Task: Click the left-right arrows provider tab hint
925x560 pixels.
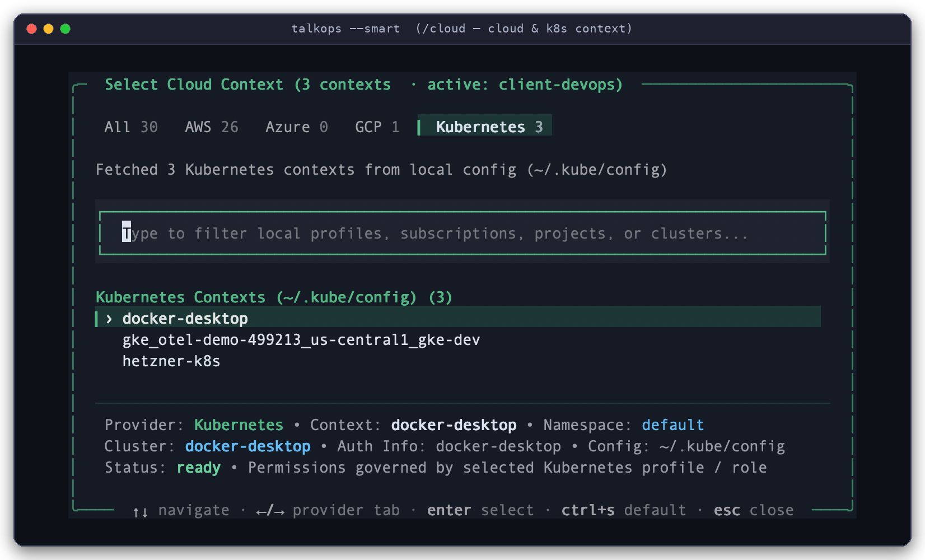Action: (328, 510)
